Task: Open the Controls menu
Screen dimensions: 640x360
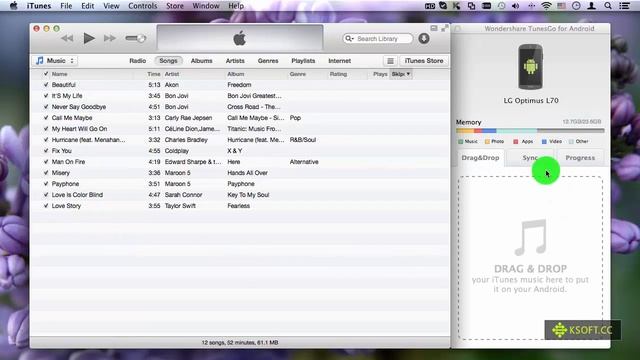Action: tap(142, 6)
